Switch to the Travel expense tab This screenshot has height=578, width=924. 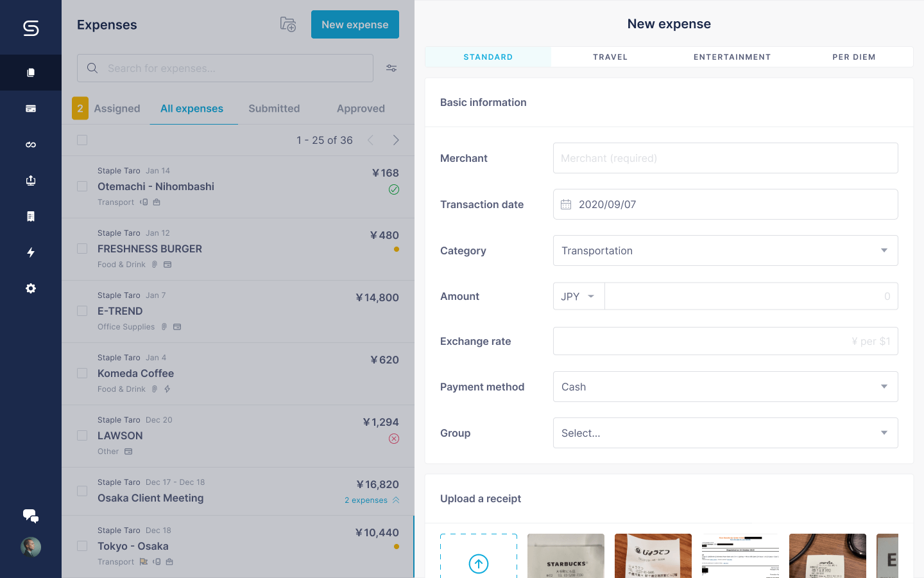pyautogui.click(x=610, y=57)
